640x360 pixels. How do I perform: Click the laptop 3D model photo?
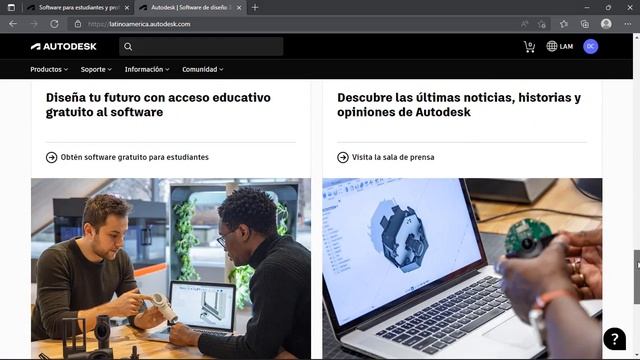tap(462, 269)
